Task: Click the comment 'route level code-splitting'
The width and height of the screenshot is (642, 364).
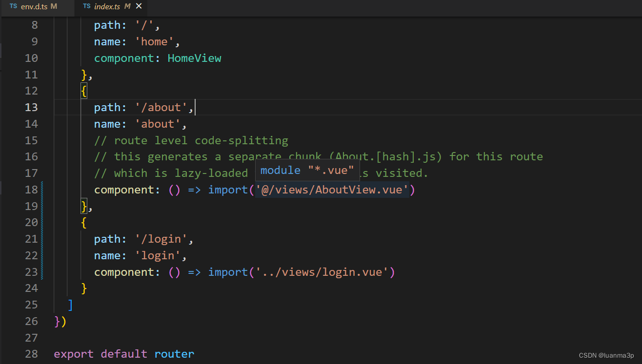Action: 191,140
